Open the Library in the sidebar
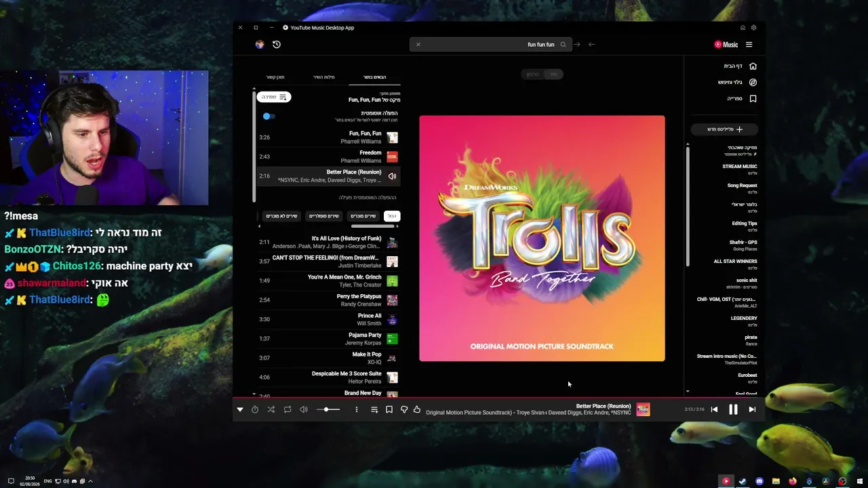Screen dimensions: 868x488 click(x=742, y=98)
